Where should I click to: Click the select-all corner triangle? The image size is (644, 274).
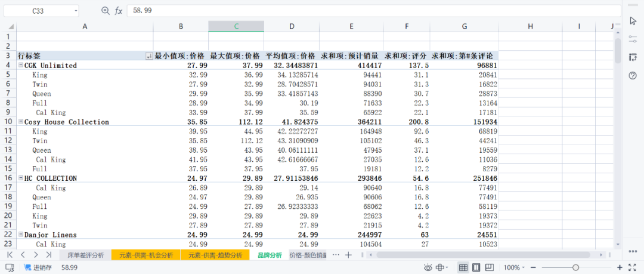[x=11, y=27]
